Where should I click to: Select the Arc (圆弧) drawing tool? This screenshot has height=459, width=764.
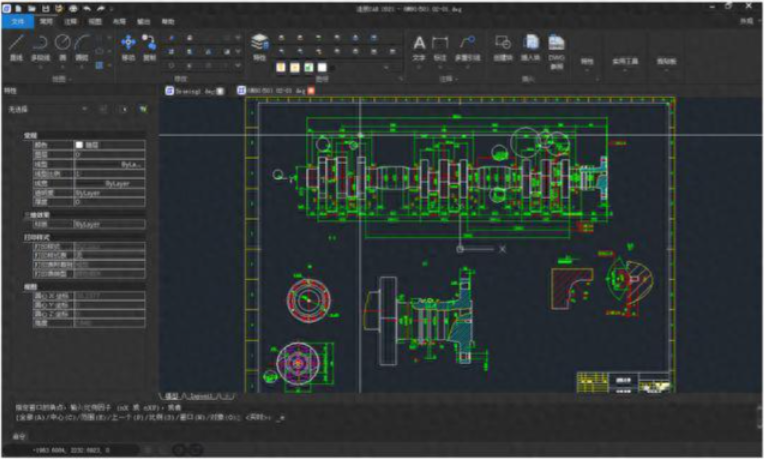pyautogui.click(x=82, y=46)
